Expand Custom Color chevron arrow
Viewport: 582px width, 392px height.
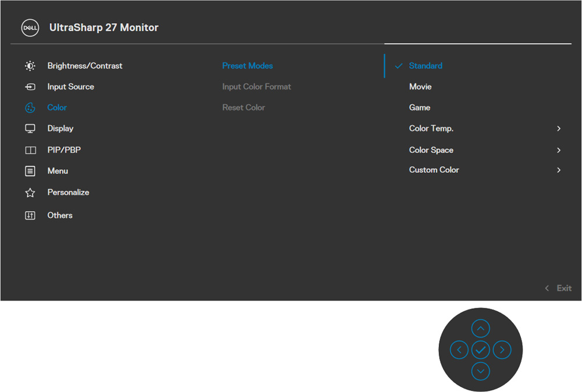point(559,170)
